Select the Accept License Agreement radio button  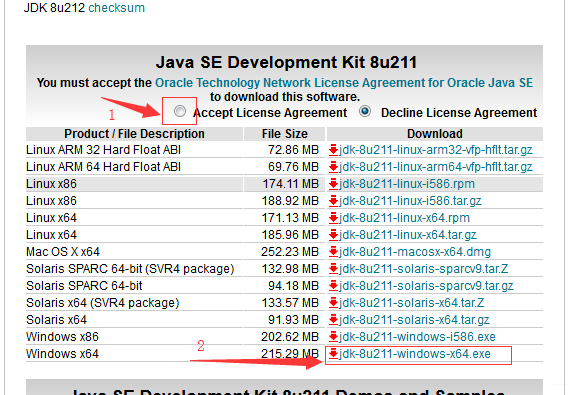pos(180,111)
